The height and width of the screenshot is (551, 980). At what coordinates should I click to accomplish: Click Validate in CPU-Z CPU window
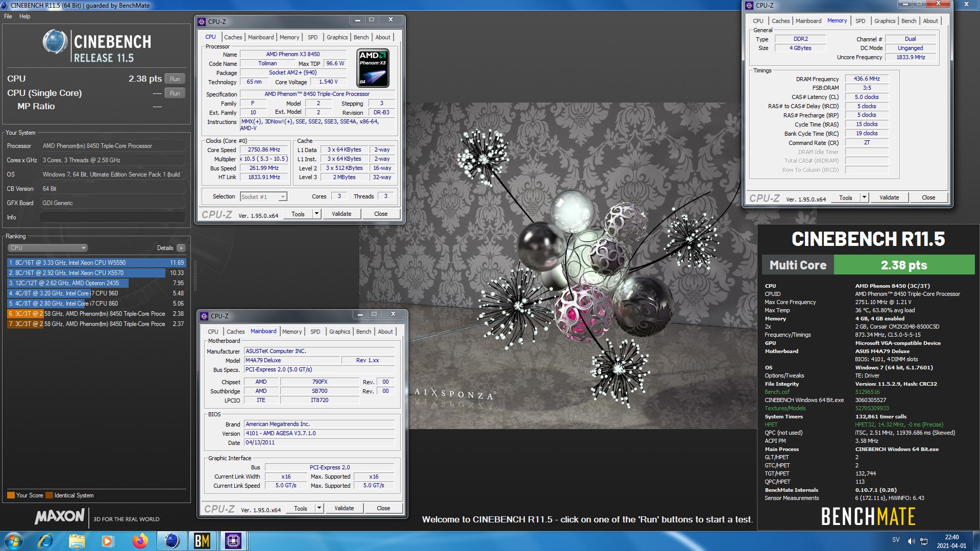(x=341, y=214)
